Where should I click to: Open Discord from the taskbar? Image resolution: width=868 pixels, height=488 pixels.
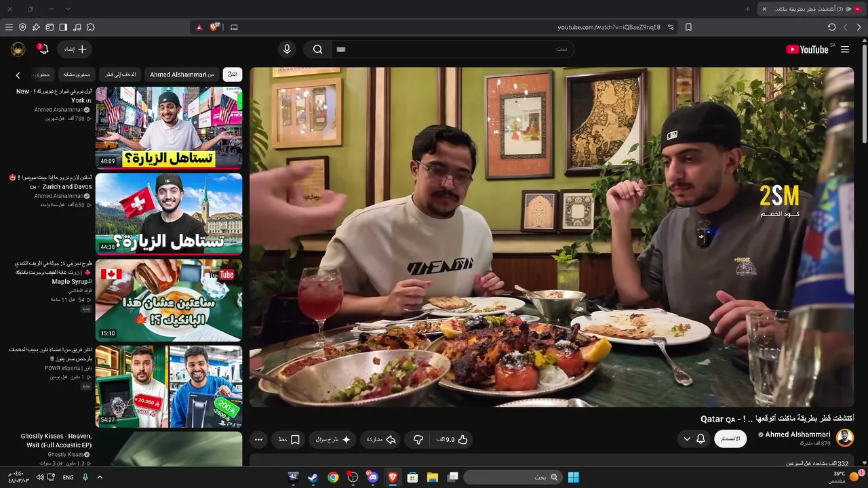(x=372, y=477)
